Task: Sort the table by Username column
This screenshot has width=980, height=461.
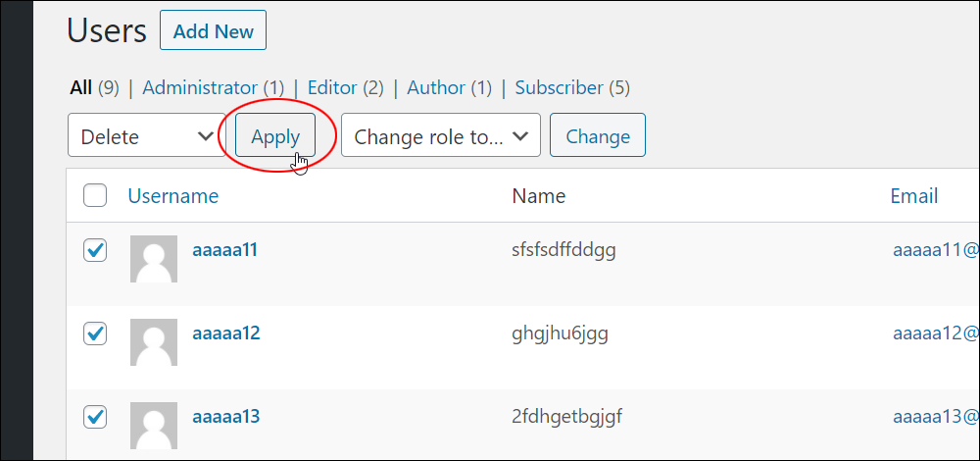Action: point(173,196)
